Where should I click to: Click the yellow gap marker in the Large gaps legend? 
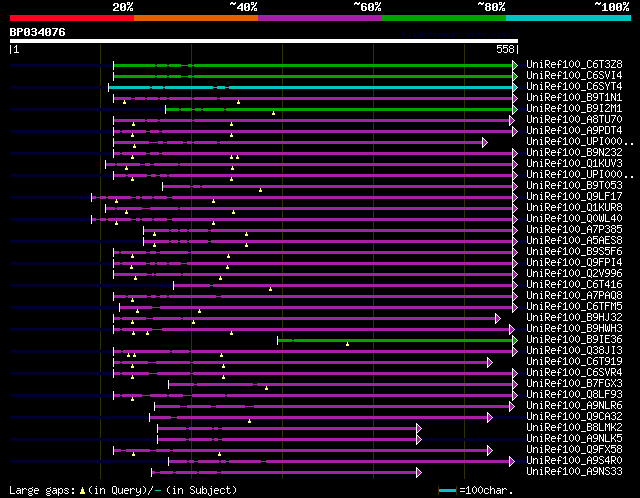pos(82,490)
